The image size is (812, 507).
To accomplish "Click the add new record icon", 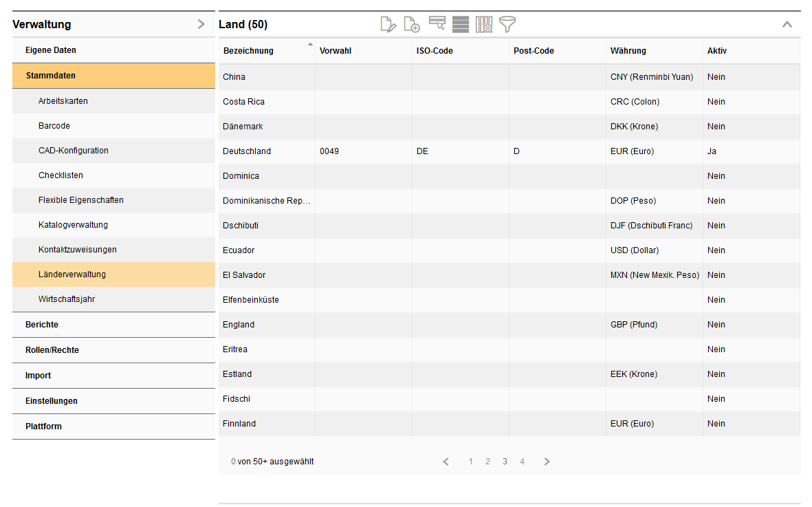I will click(x=412, y=25).
